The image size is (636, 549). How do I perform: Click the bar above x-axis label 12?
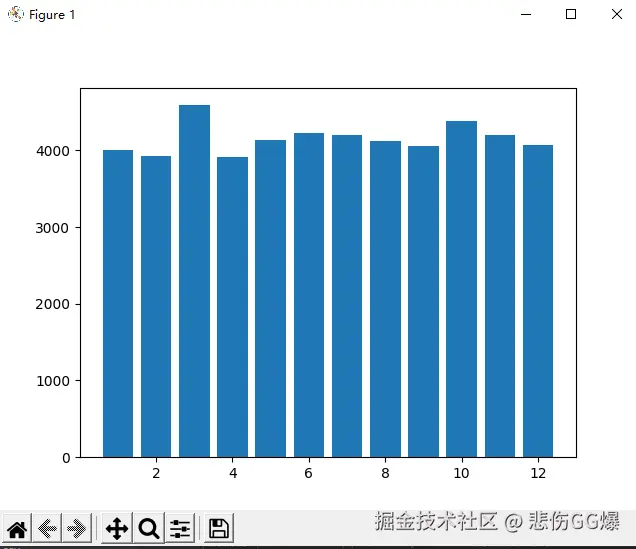[x=538, y=301]
